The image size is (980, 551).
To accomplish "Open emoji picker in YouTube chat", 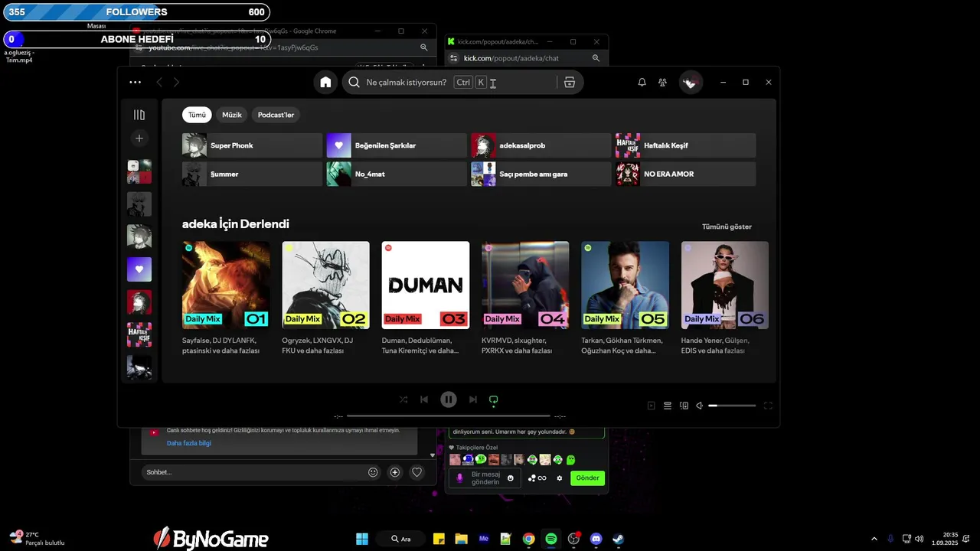I will [373, 472].
